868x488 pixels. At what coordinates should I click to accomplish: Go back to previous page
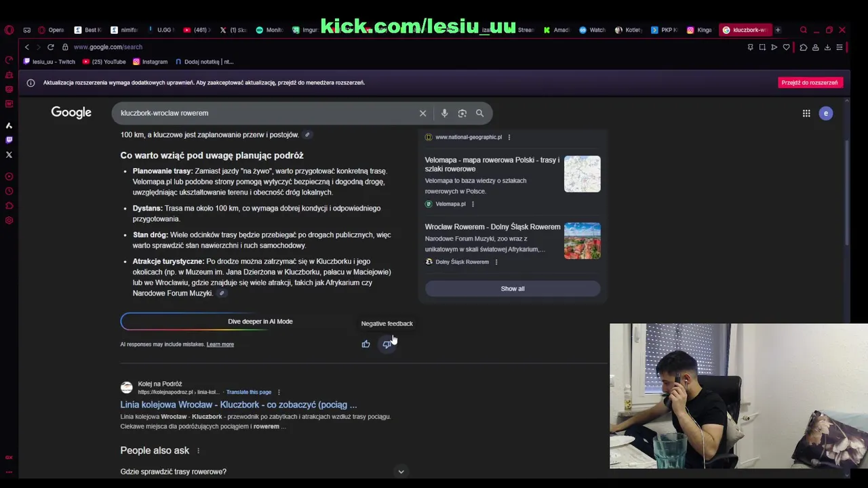pos(26,47)
